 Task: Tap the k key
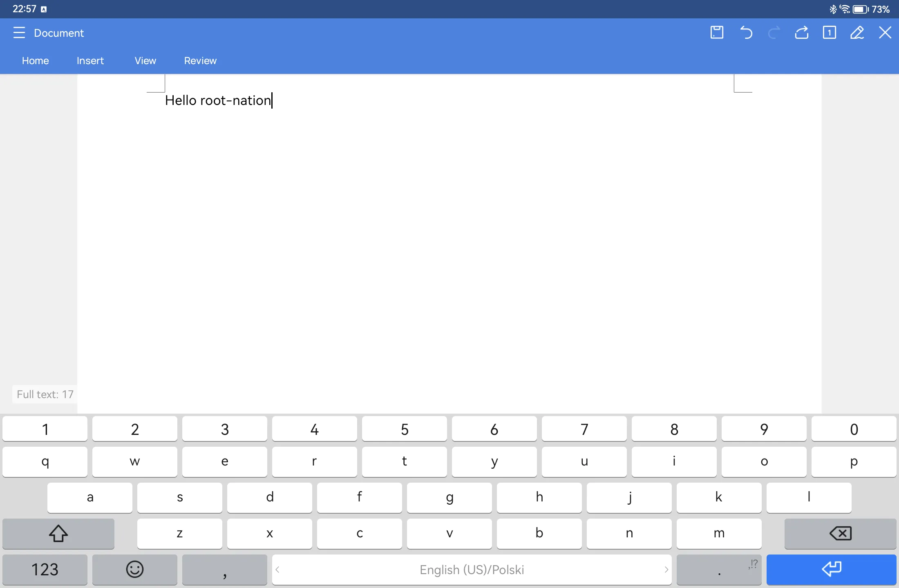719,497
